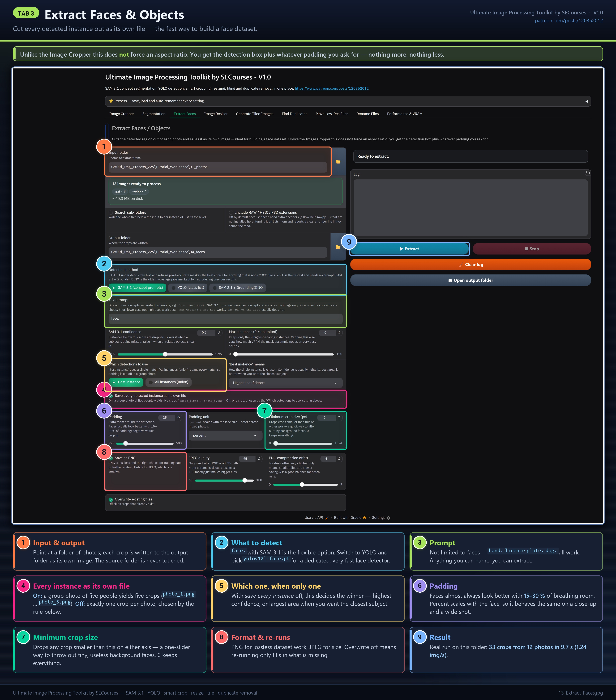The image size is (616, 700).
Task: Reset the Minimum crop size value
Action: coord(339,417)
